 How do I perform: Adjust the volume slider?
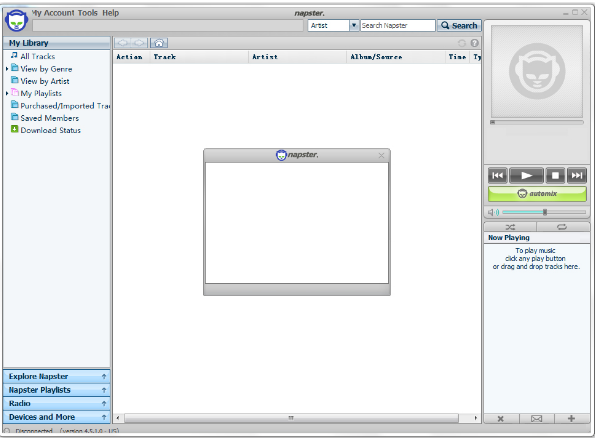pos(544,212)
